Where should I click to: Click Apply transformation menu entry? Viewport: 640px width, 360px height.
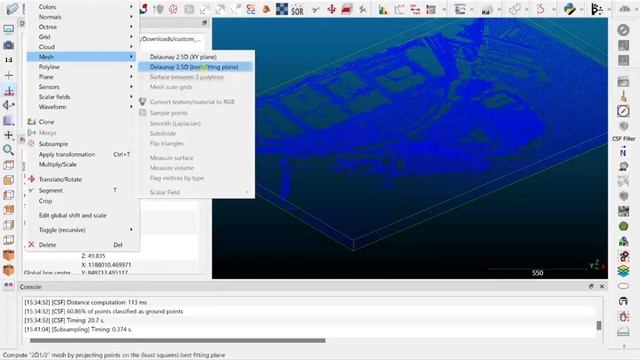[x=67, y=154]
